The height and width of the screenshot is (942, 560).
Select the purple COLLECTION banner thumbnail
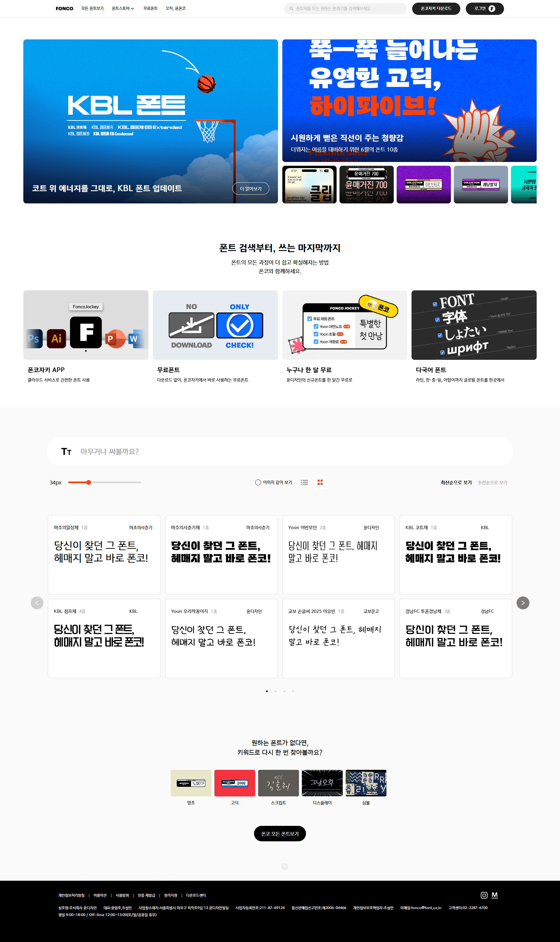click(423, 184)
